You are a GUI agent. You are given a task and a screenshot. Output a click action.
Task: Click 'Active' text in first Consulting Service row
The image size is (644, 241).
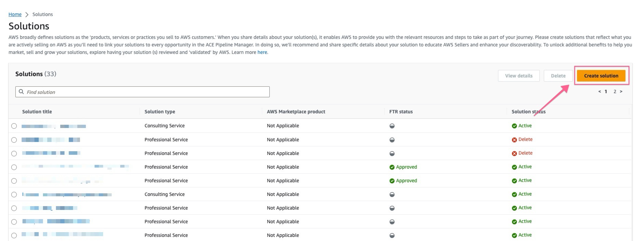click(525, 126)
